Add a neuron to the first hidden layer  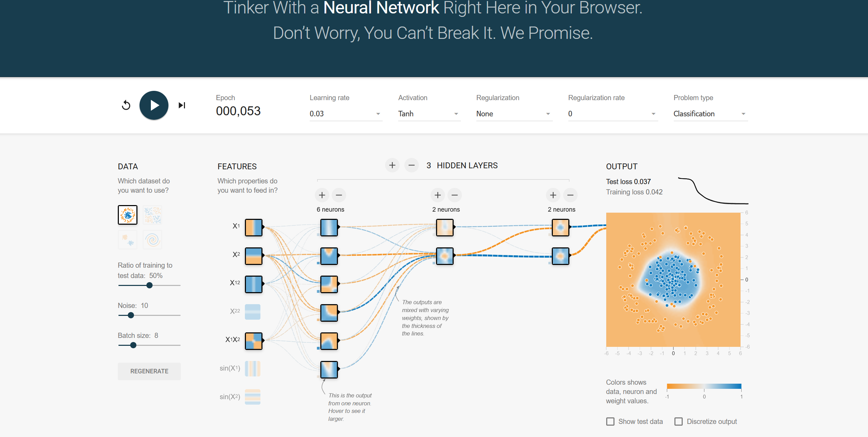pos(322,195)
